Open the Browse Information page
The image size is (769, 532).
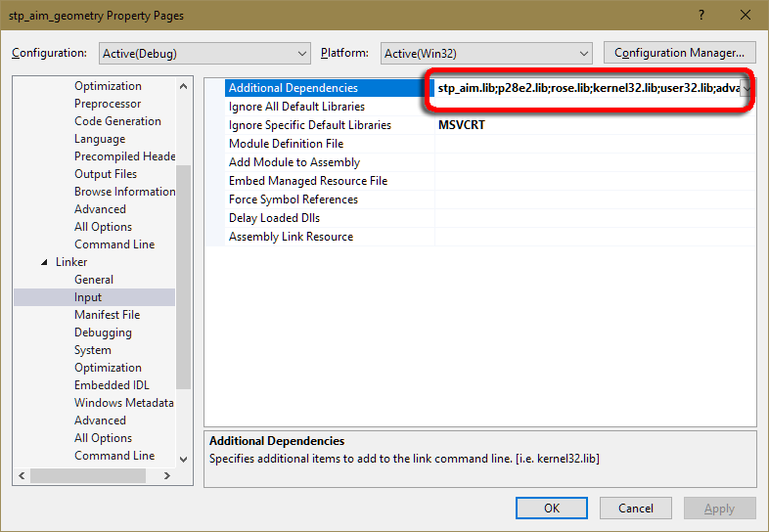124,192
